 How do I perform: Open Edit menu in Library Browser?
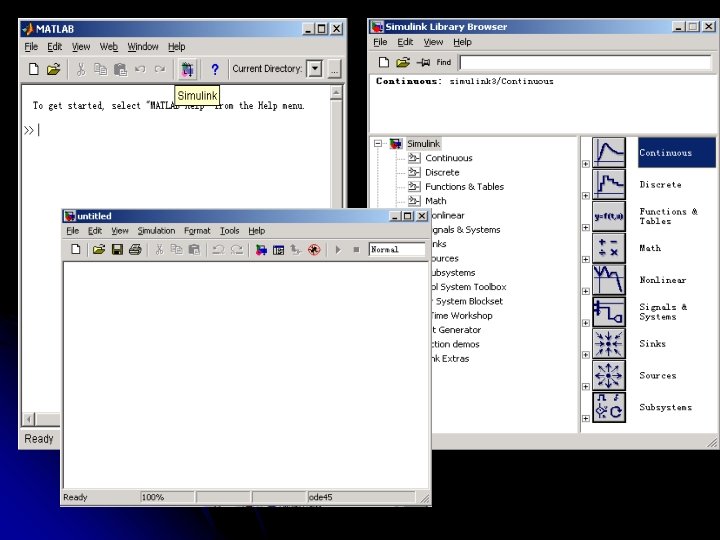pyautogui.click(x=405, y=42)
